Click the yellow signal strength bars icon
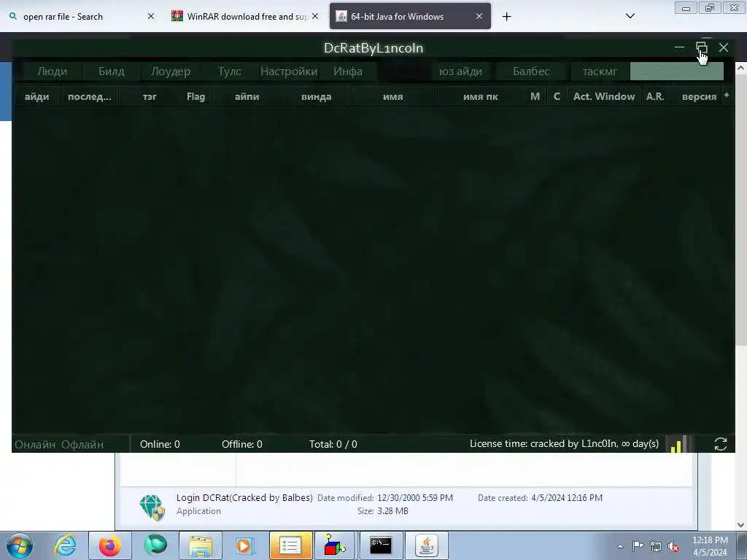The width and height of the screenshot is (747, 560). (x=678, y=444)
